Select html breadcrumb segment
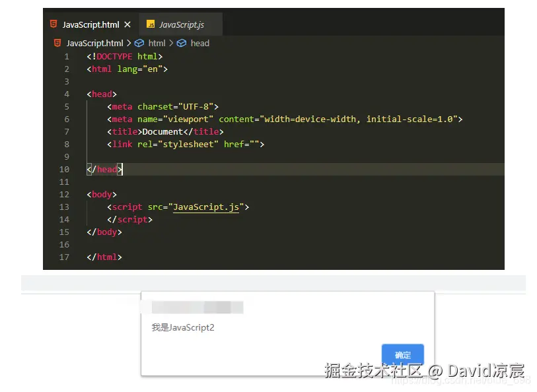Image resolution: width=537 pixels, height=392 pixels. [157, 44]
